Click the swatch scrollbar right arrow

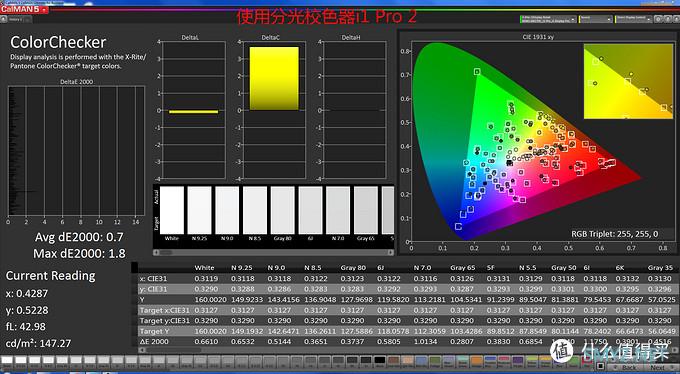pos(391,252)
